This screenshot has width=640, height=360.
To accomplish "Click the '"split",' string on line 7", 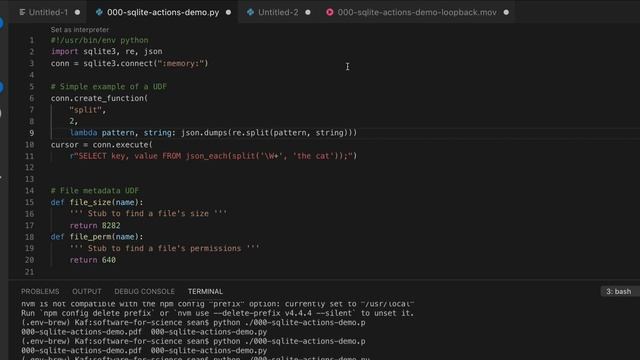I will click(x=88, y=110).
